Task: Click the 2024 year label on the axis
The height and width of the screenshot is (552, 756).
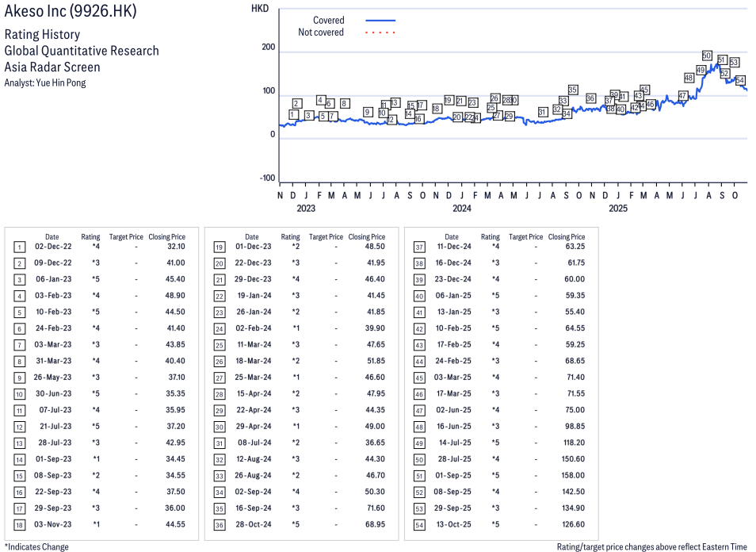Action: pyautogui.click(x=461, y=209)
